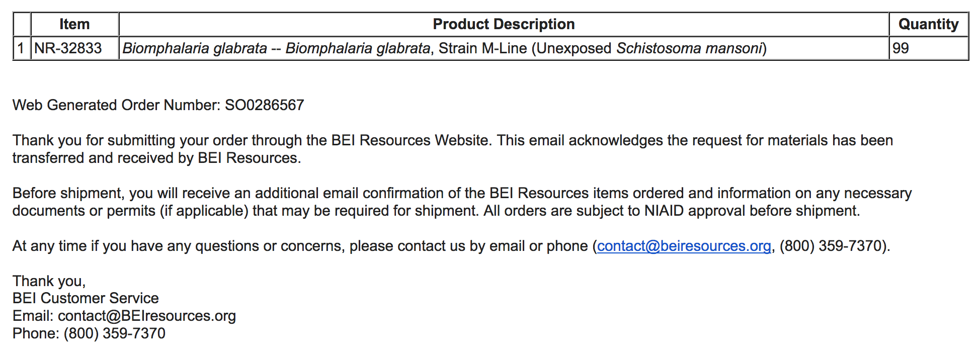
Task: Click the 'NIAID approval before shipment' text
Action: 752,211
